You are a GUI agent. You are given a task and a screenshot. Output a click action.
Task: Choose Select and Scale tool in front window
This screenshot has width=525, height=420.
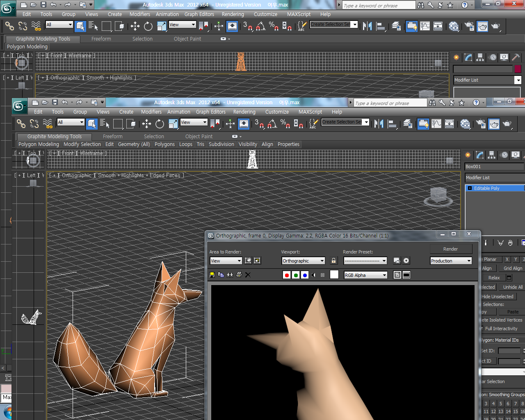tap(173, 123)
